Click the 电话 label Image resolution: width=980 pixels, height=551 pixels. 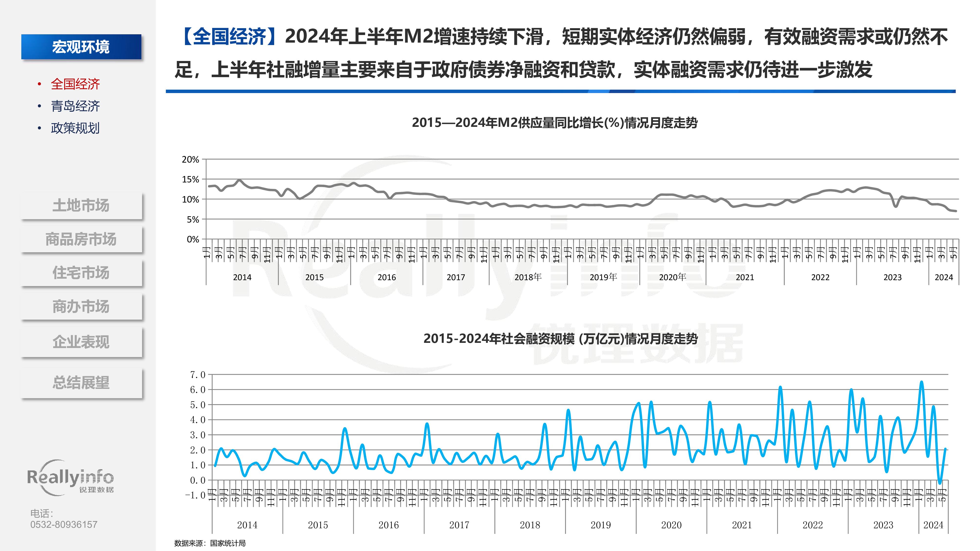pyautogui.click(x=41, y=513)
